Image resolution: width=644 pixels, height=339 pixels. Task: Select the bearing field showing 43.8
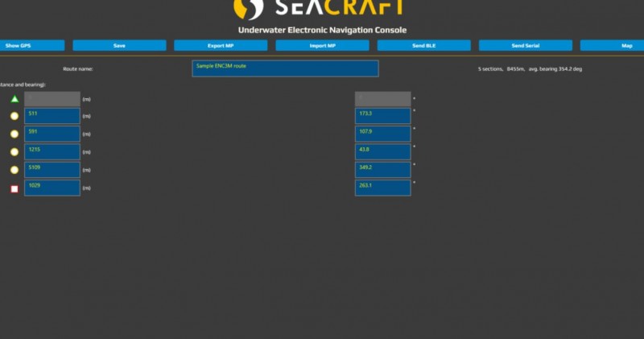pos(382,151)
